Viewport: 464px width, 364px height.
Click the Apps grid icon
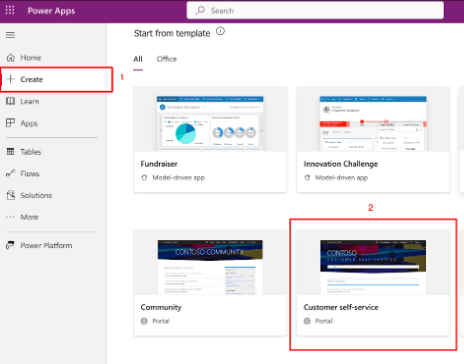(x=11, y=123)
